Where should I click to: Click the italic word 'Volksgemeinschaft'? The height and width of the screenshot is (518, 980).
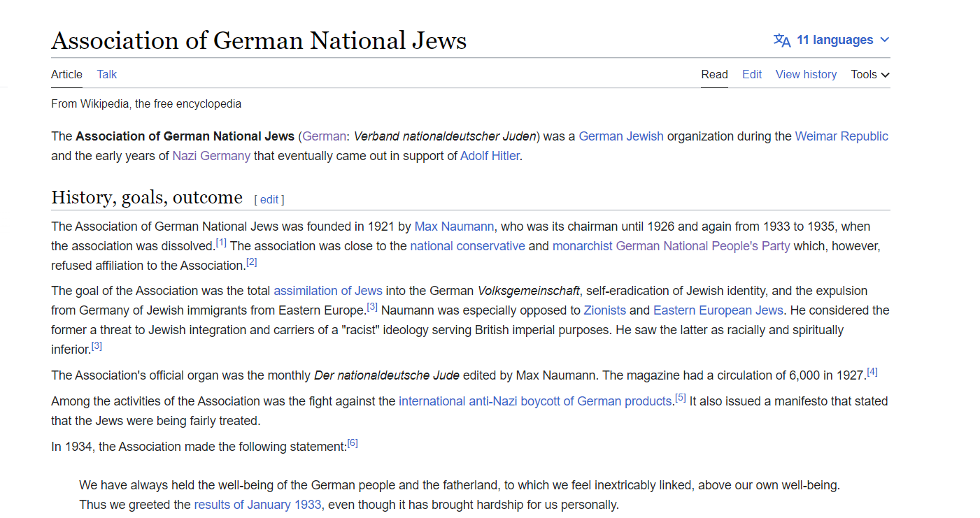529,291
